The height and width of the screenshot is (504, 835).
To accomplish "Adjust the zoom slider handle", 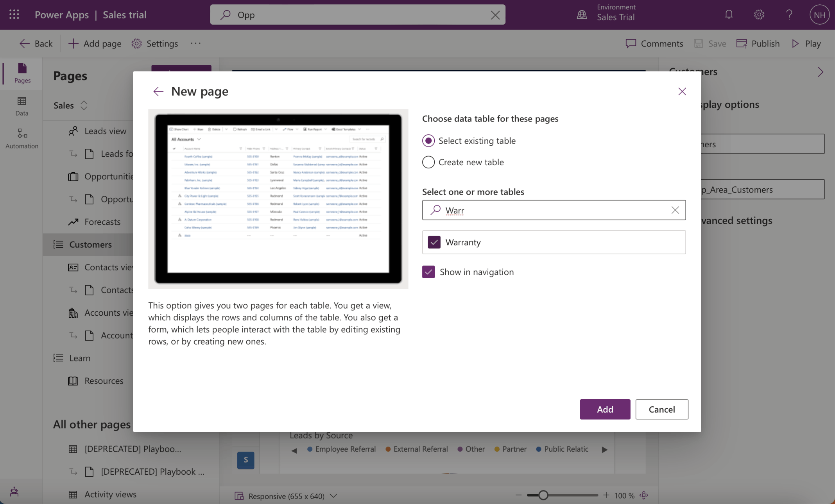I will coord(543,495).
